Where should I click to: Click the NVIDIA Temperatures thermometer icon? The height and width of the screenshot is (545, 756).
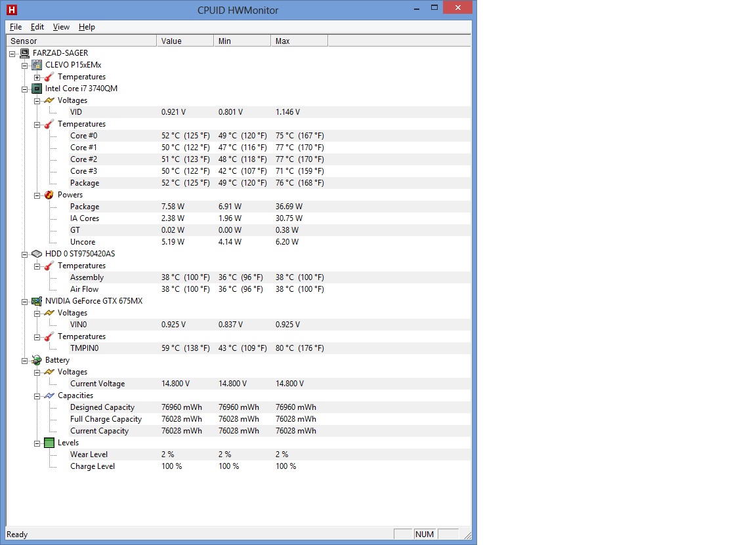coord(49,336)
